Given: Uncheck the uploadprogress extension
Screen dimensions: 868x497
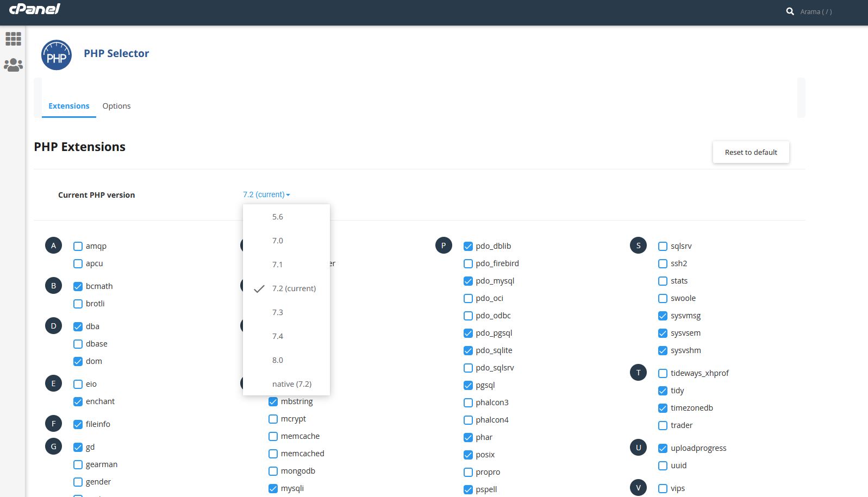Looking at the screenshot, I should pos(663,448).
